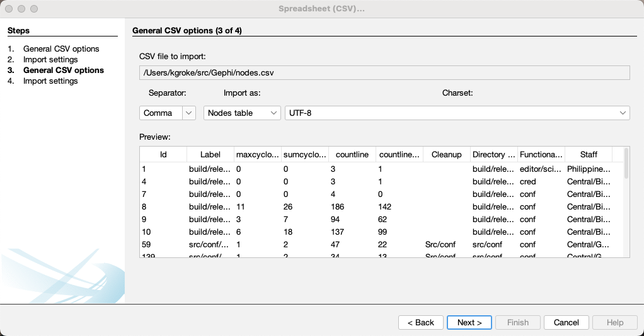Viewport: 644px width, 336px height.
Task: Click the Staff column header
Action: [x=588, y=155]
